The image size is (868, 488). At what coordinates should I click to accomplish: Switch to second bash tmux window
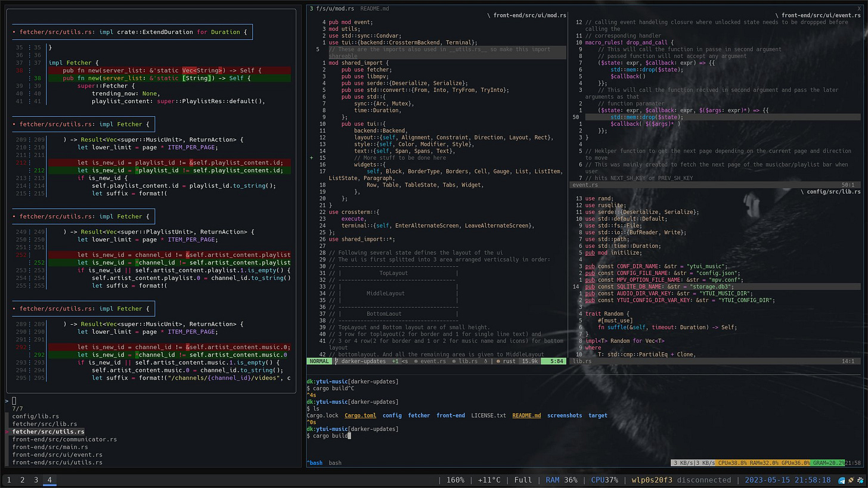coord(335,463)
